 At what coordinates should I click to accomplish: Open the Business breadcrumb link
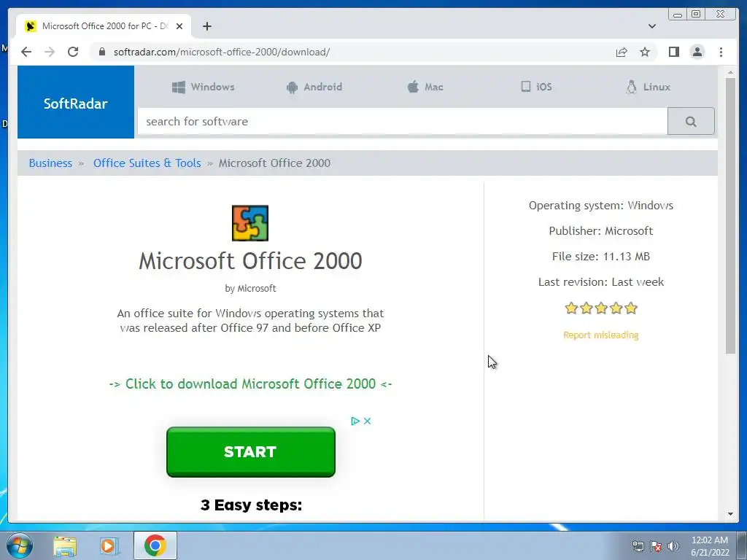click(50, 163)
